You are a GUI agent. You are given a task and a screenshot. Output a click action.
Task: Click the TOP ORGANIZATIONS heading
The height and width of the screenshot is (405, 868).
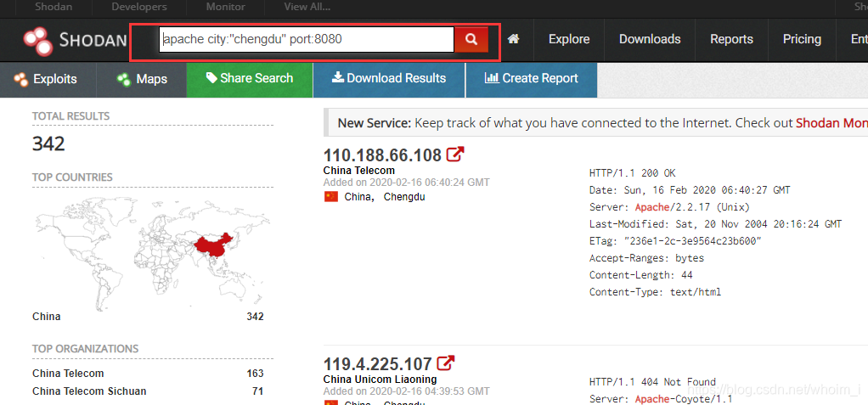click(85, 349)
